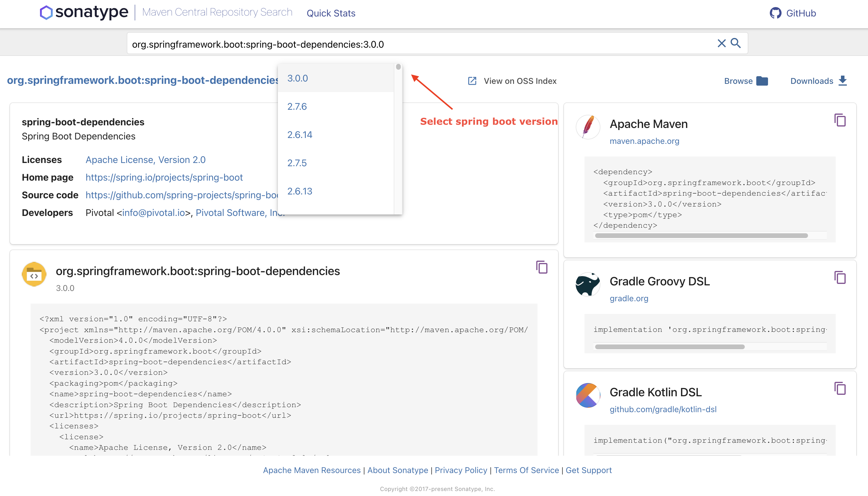Select version 2.6.14 from dropdown
This screenshot has width=868, height=496.
[x=300, y=134]
